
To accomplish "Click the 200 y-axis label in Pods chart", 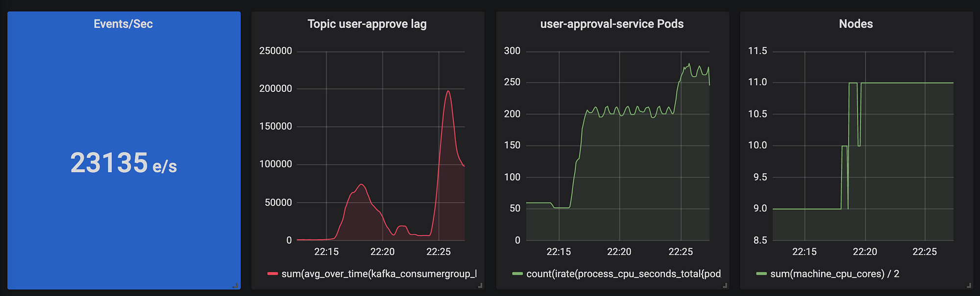I will pos(512,114).
